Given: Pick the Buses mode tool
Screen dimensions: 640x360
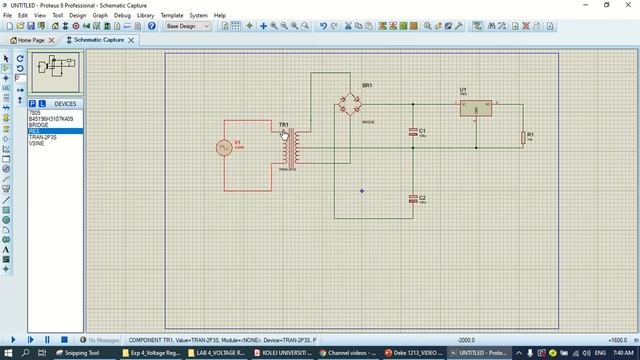Looking at the screenshot, I should (6, 108).
